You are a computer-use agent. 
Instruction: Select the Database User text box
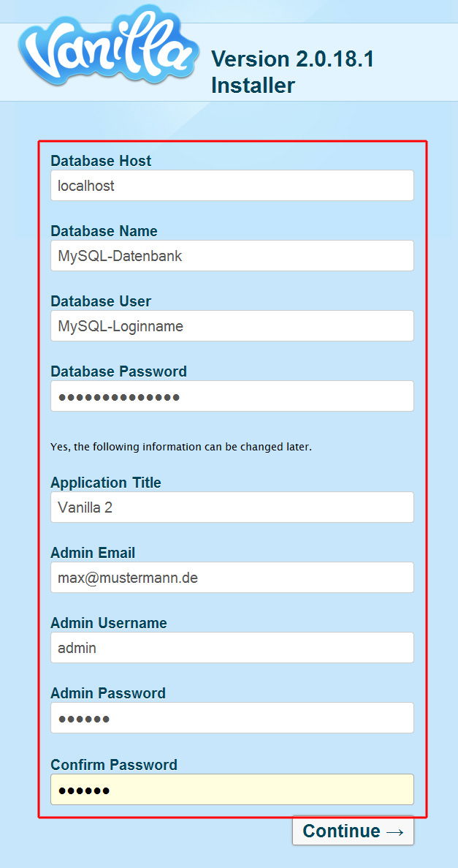pos(232,326)
